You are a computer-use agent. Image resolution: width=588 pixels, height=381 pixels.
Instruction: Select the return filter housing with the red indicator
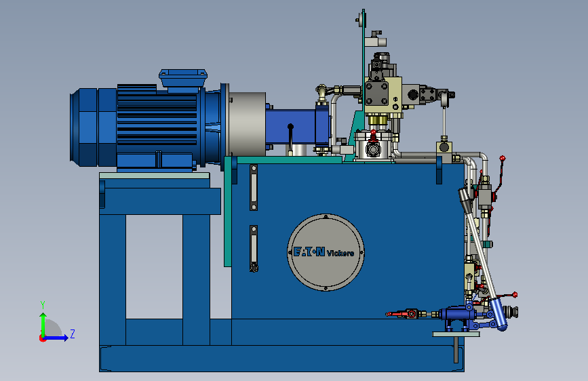click(x=373, y=146)
